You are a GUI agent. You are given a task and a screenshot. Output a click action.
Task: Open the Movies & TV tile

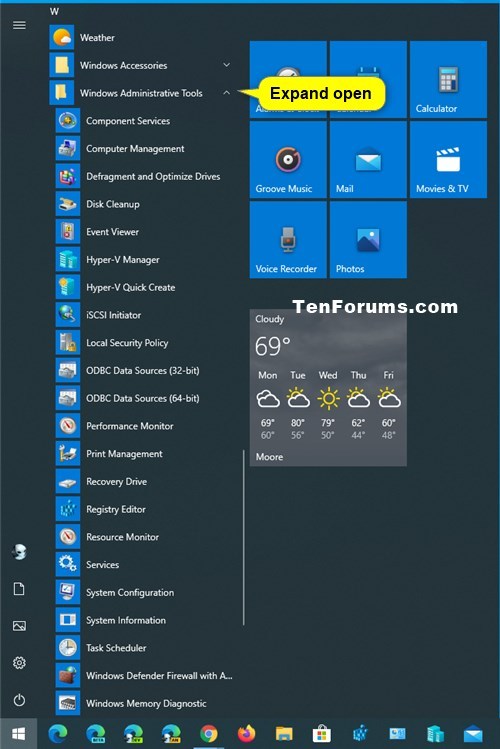point(448,160)
